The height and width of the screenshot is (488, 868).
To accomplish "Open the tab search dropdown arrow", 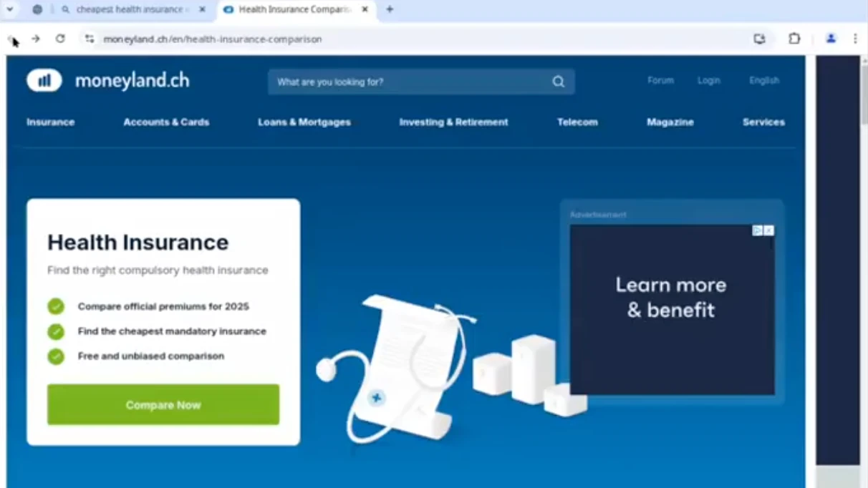I will click(10, 9).
